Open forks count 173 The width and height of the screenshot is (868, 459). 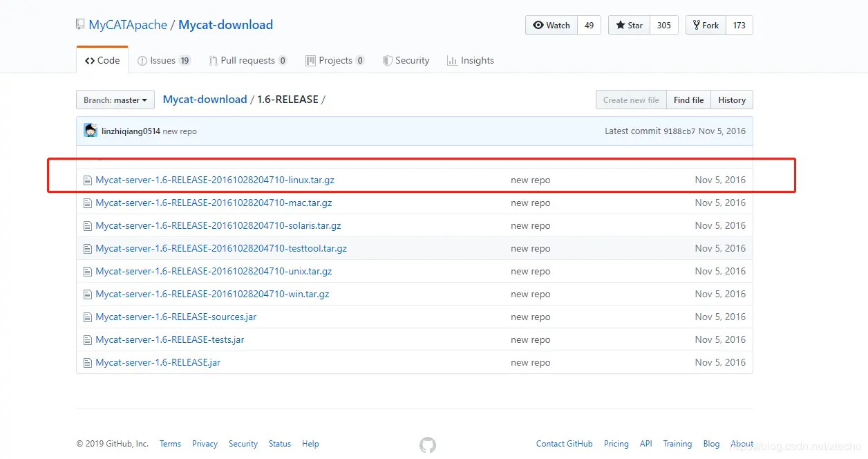point(739,26)
